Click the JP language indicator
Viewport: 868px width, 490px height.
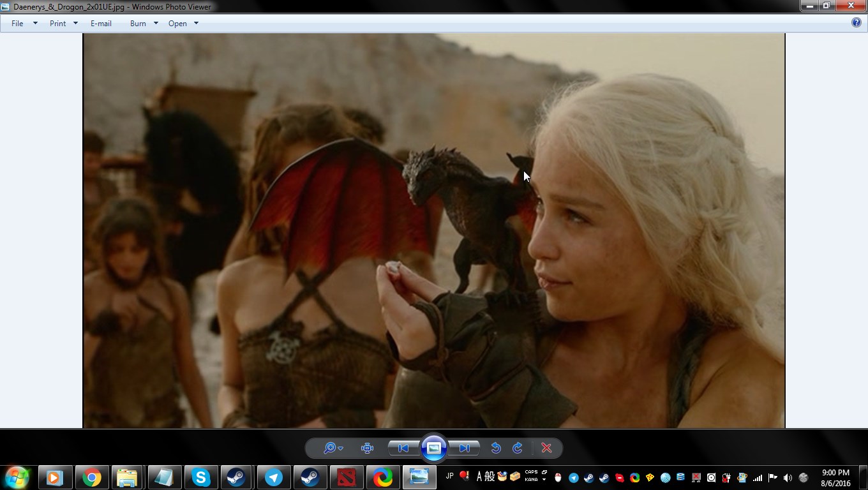pos(449,476)
